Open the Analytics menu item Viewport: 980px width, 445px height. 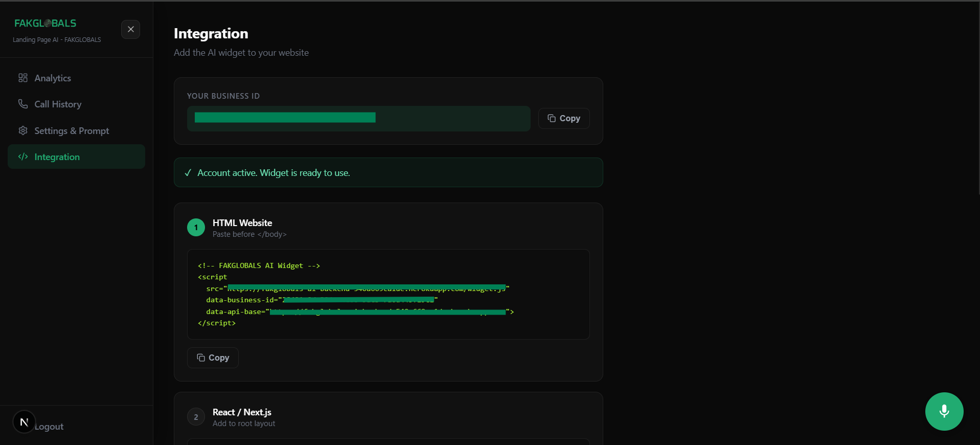pyautogui.click(x=77, y=78)
